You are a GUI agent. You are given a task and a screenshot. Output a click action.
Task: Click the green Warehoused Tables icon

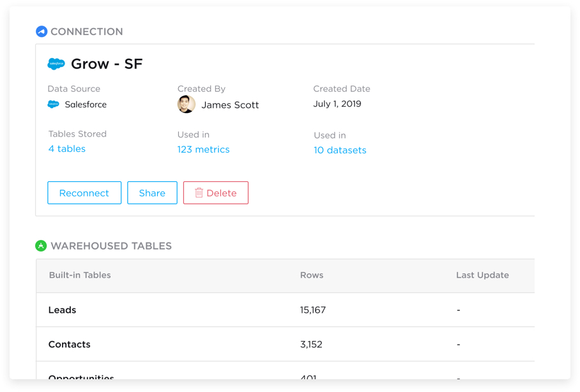pyautogui.click(x=41, y=246)
